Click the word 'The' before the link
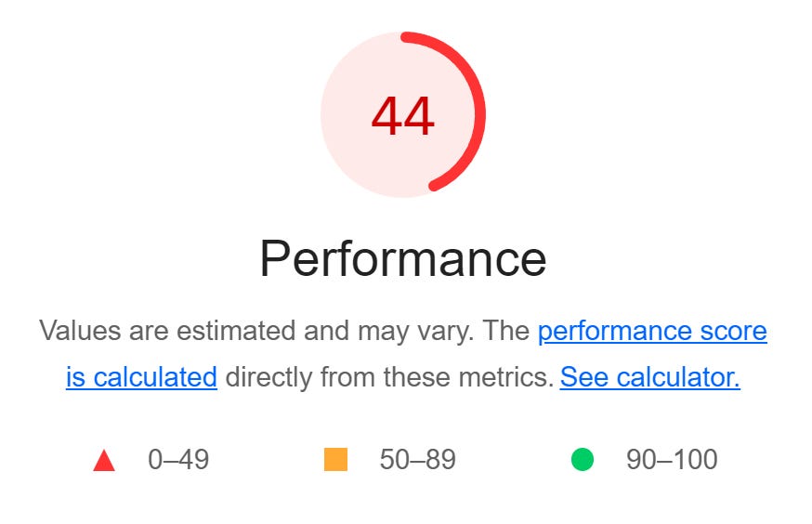This screenshot has width=812, height=524. (506, 331)
